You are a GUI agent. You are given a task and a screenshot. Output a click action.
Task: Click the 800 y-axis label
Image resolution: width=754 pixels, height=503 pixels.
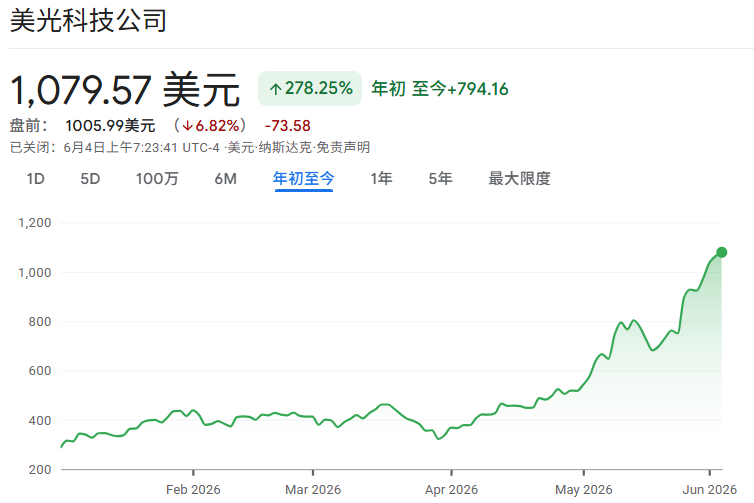click(x=40, y=322)
